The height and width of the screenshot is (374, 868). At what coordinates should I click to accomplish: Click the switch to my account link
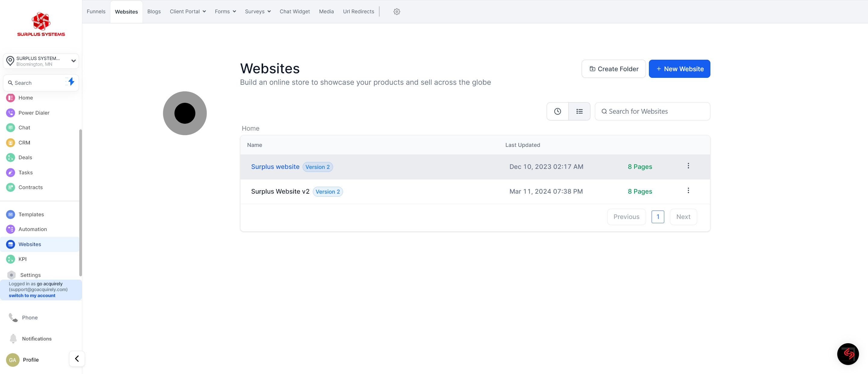tap(32, 295)
